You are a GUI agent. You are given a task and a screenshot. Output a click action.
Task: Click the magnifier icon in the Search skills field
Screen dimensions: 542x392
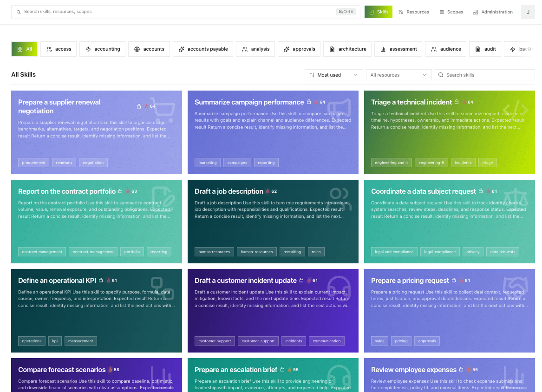coord(441,75)
